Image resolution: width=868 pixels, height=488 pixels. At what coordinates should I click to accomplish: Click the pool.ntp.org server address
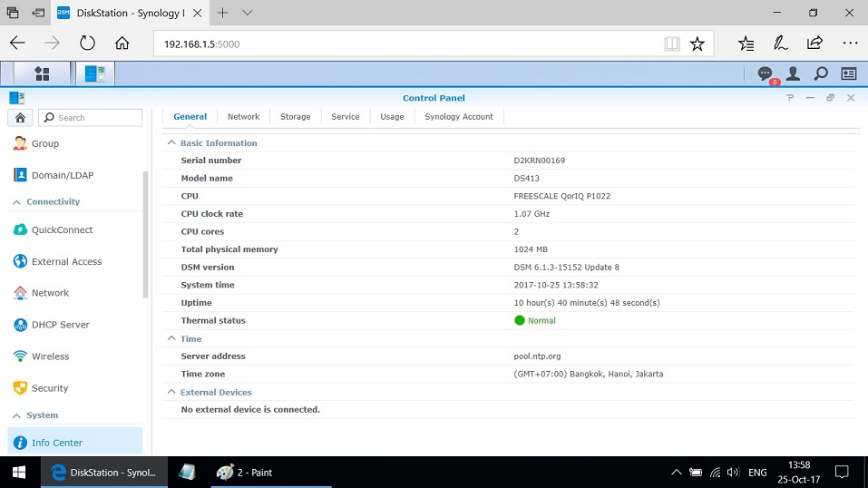point(537,356)
